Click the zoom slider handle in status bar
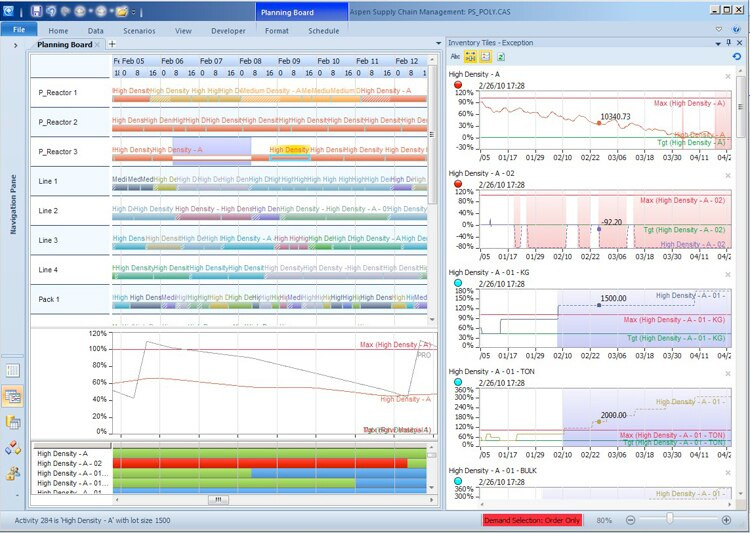 click(x=668, y=520)
